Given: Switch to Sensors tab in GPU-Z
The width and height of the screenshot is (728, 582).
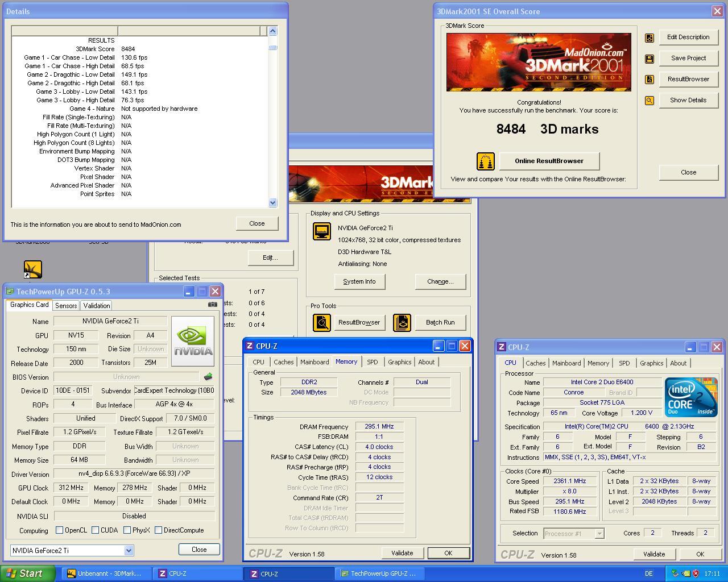Looking at the screenshot, I should tap(66, 305).
